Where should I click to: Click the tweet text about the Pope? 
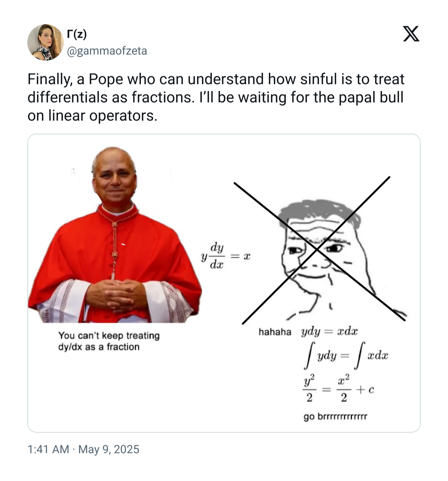pos(216,97)
